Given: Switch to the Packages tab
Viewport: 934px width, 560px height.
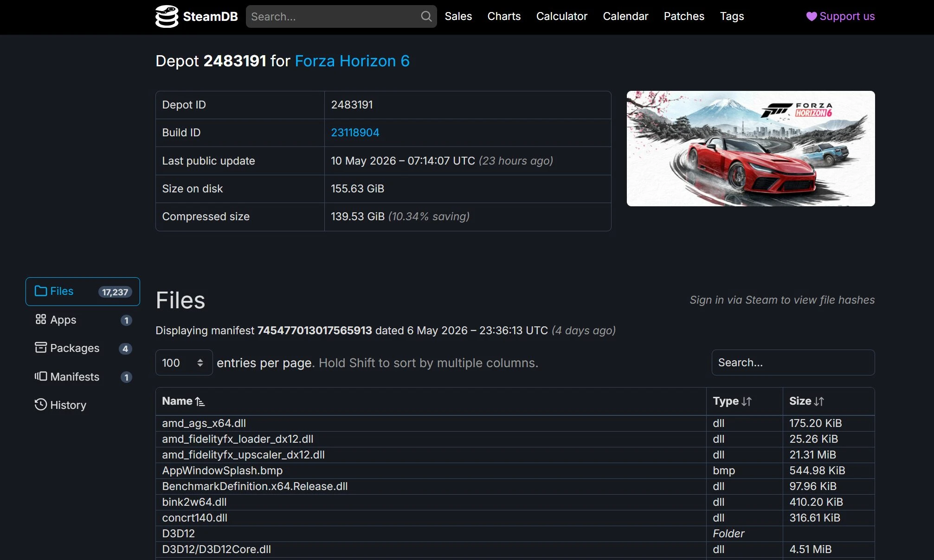Looking at the screenshot, I should 83,348.
